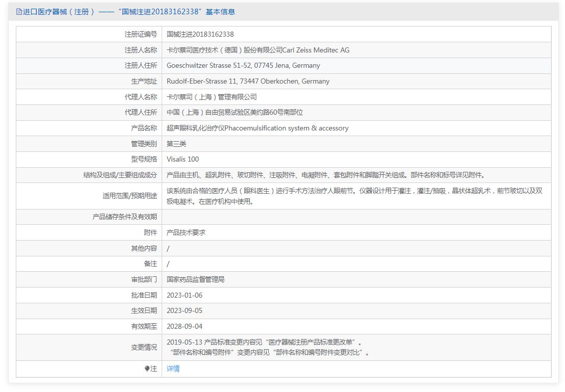Select the 批准日期 label
Screen dimensions: 565x392
click(x=144, y=296)
